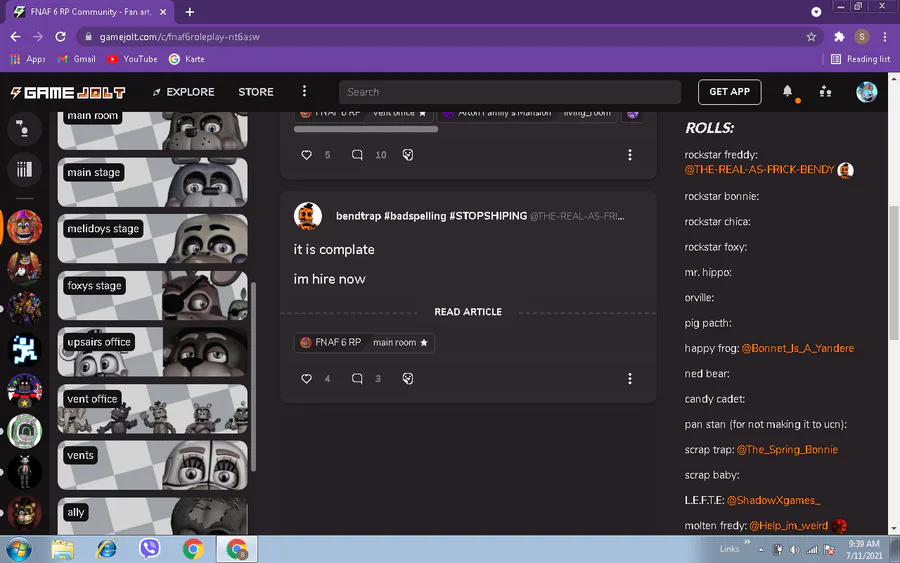The height and width of the screenshot is (563, 900).
Task: Open comments on the 'it is complate' post
Action: coord(357,379)
